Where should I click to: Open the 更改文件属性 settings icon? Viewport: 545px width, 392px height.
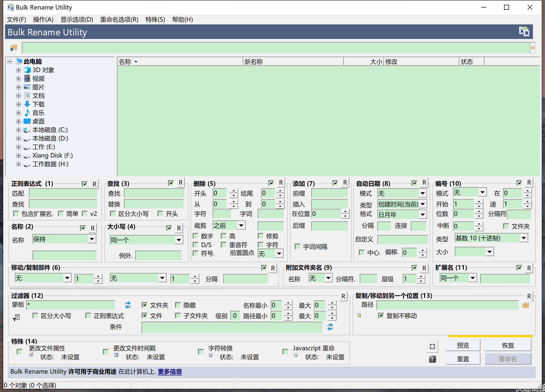point(31,355)
